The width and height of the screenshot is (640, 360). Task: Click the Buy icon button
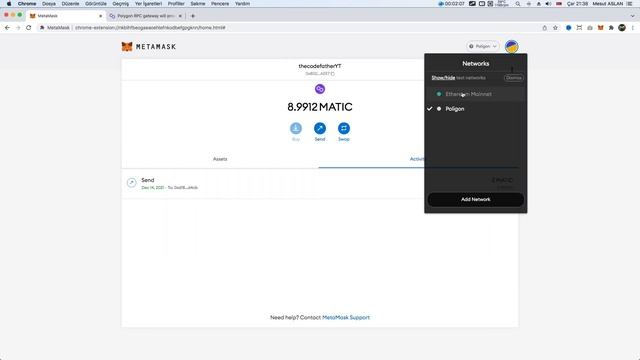click(x=296, y=128)
